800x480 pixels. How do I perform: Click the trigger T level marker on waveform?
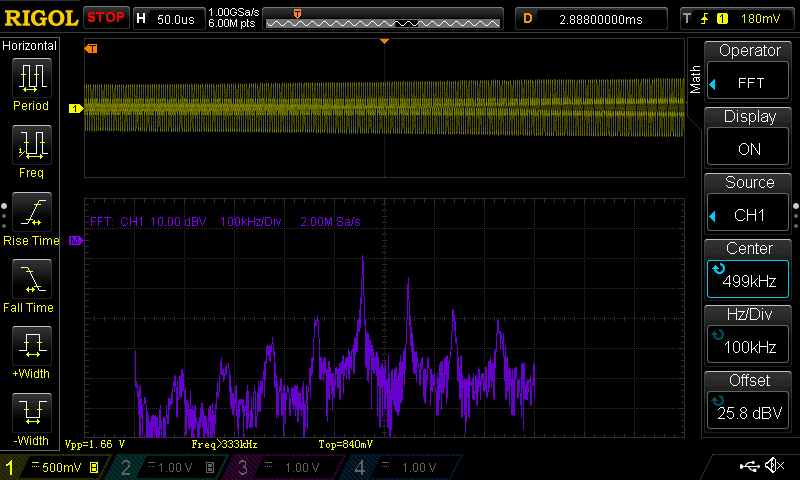(91, 48)
